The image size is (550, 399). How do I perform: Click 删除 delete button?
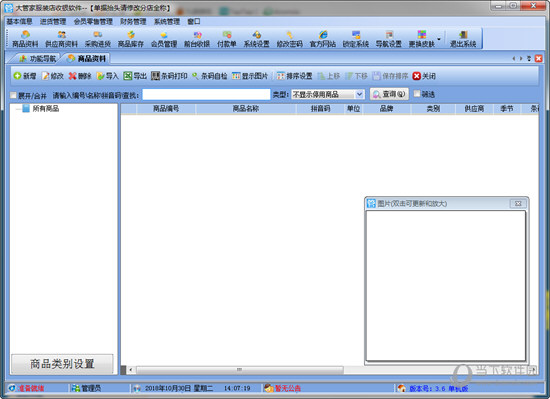coord(80,76)
